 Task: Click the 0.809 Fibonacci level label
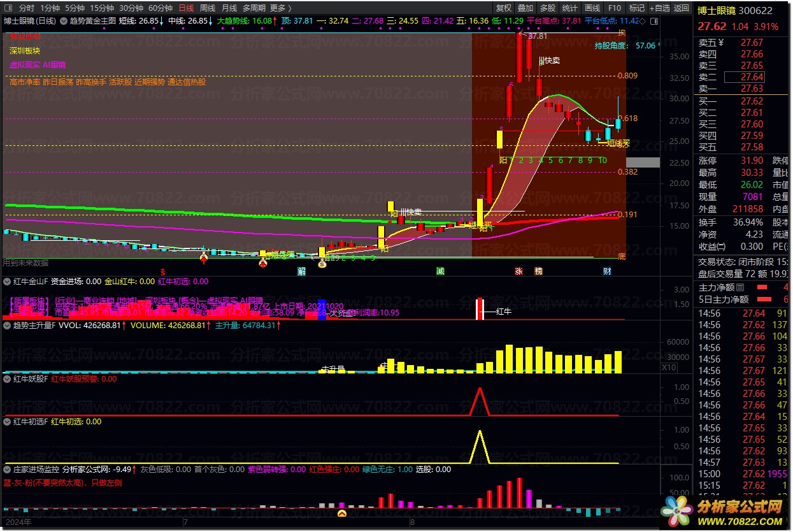628,76
